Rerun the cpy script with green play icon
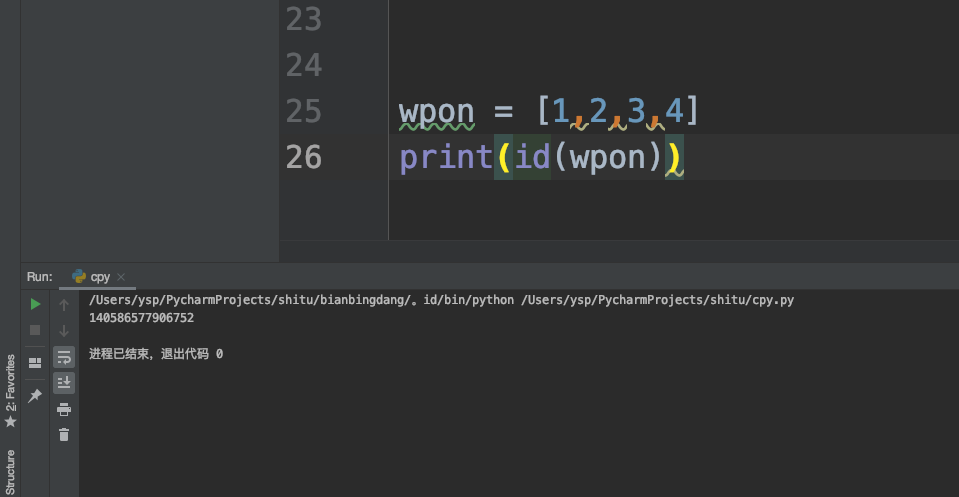 click(35, 304)
